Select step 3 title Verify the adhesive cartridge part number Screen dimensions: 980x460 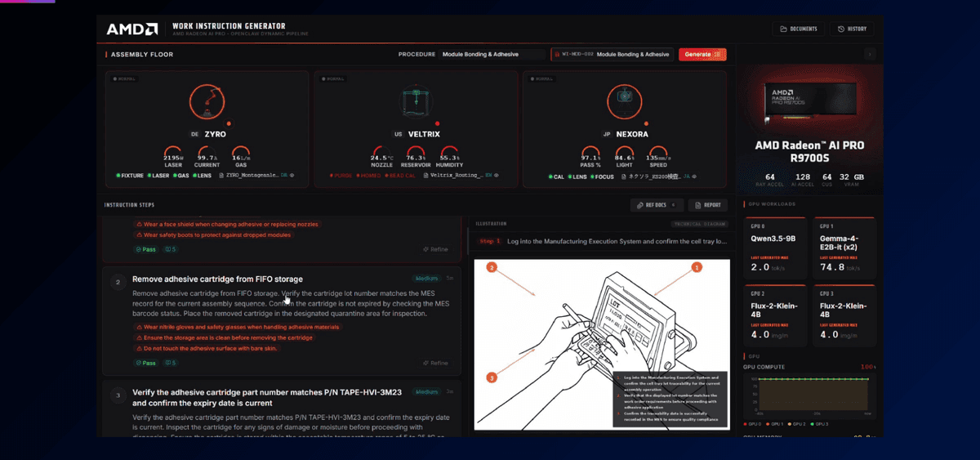click(269, 397)
